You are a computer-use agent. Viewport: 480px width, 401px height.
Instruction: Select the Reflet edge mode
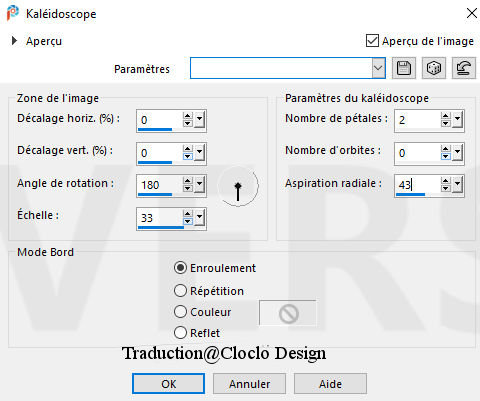pyautogui.click(x=180, y=332)
